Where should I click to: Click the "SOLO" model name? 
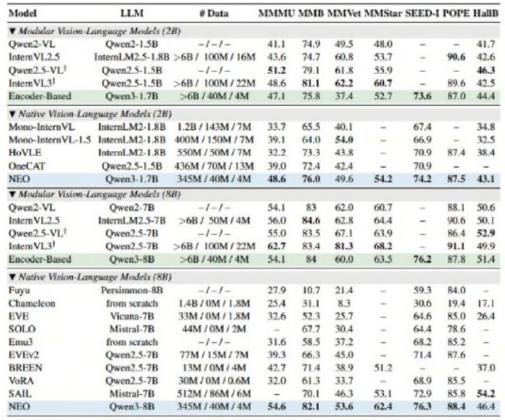(22, 329)
